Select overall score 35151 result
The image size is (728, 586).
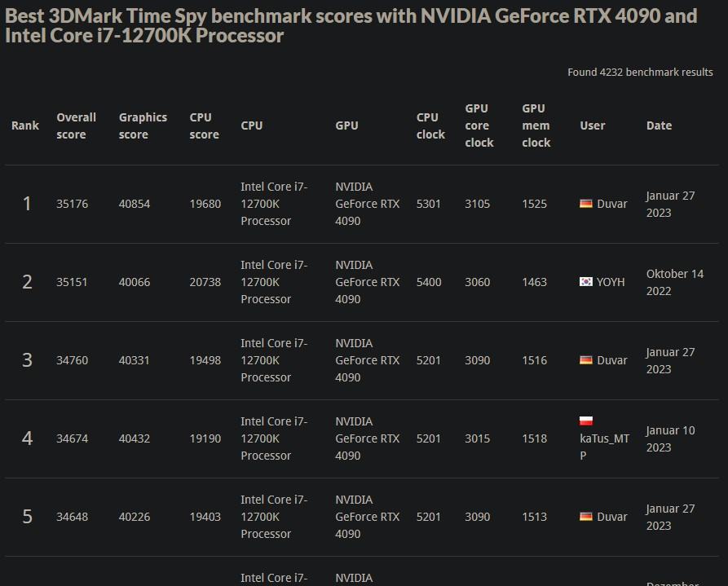pyautogui.click(x=72, y=282)
